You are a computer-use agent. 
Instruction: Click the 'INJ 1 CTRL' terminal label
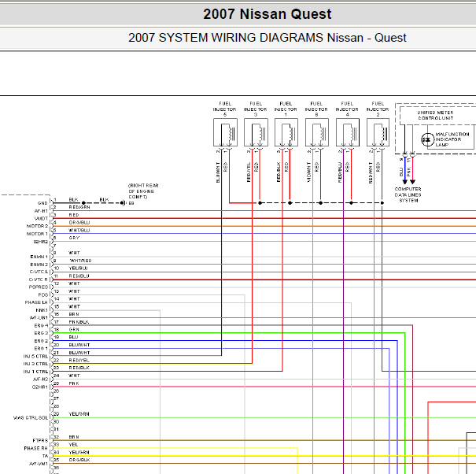pos(35,372)
